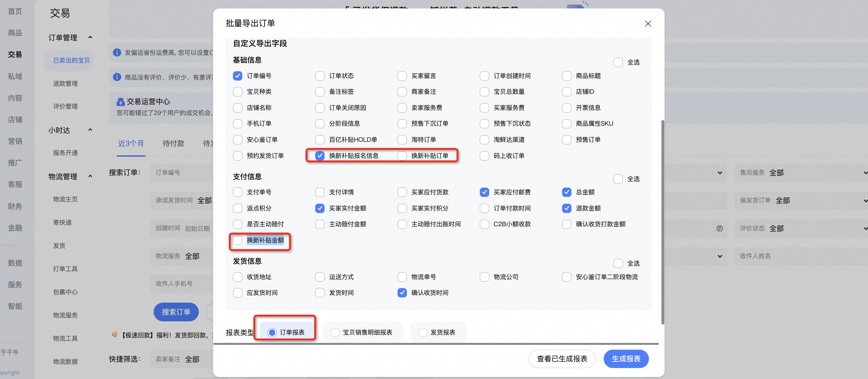Screen dimensions: 868x379
Task: Open the 催发货订单 dropdown
Action: (801, 200)
